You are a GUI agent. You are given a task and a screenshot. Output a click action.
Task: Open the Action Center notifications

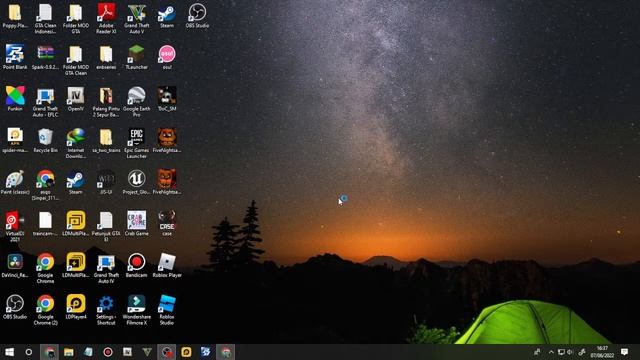coord(624,352)
